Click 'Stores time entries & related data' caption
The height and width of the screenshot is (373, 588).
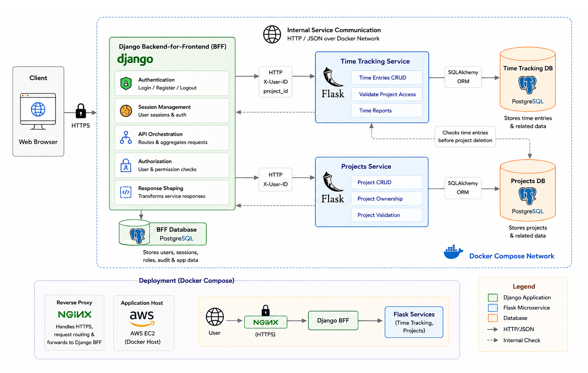528,122
